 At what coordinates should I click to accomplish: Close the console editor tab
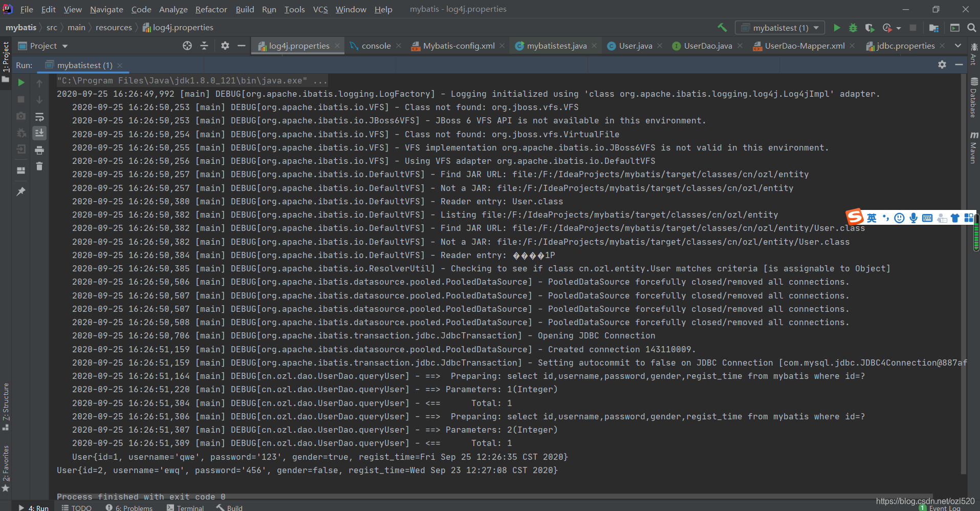(399, 46)
